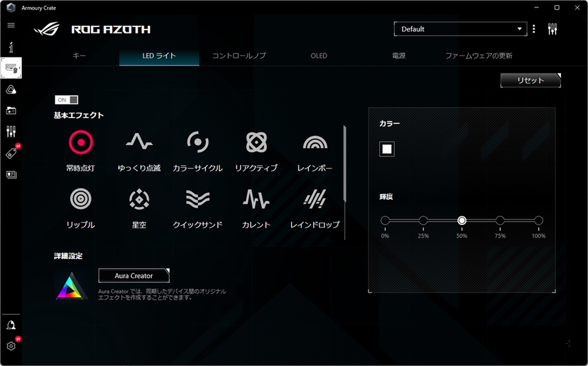Switch to the コントロールノブ tab
Image resolution: width=588 pixels, height=366 pixels.
click(x=239, y=55)
